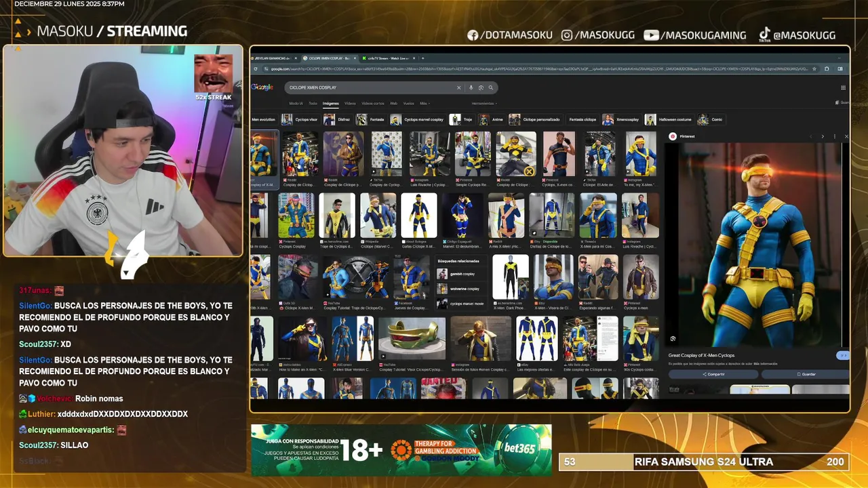The height and width of the screenshot is (488, 868).
Task: Clear the search box with the X icon
Action: (x=459, y=87)
